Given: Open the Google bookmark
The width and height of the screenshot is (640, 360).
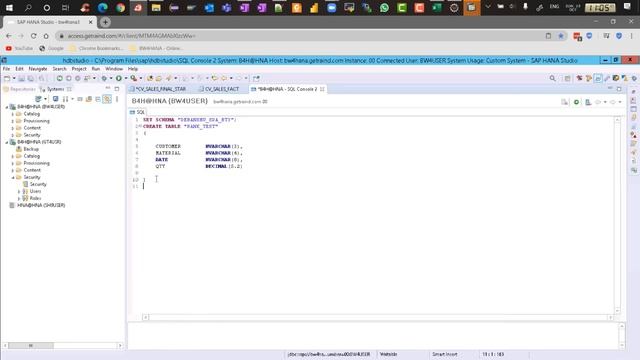Looking at the screenshot, I should pos(52,48).
